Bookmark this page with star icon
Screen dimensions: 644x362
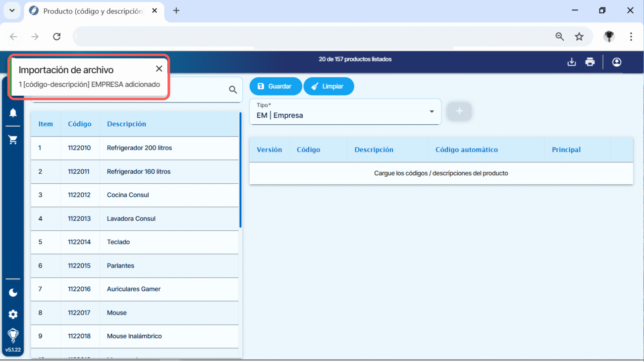pos(579,37)
